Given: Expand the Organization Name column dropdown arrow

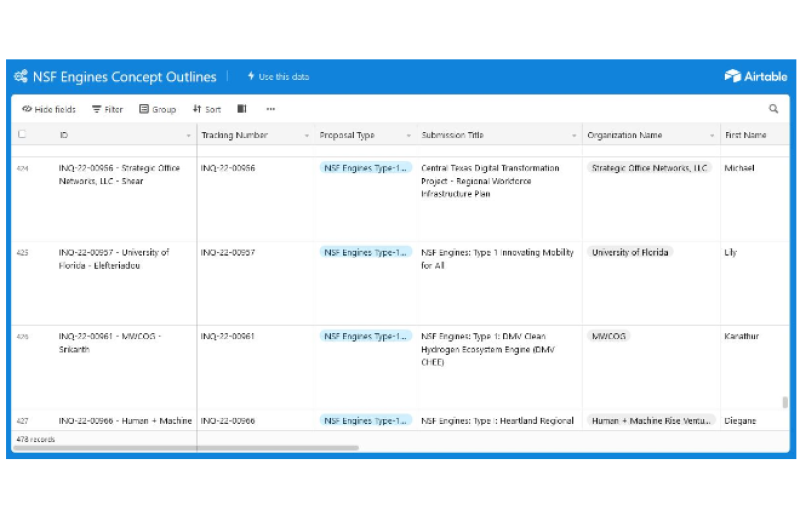Looking at the screenshot, I should click(x=712, y=136).
